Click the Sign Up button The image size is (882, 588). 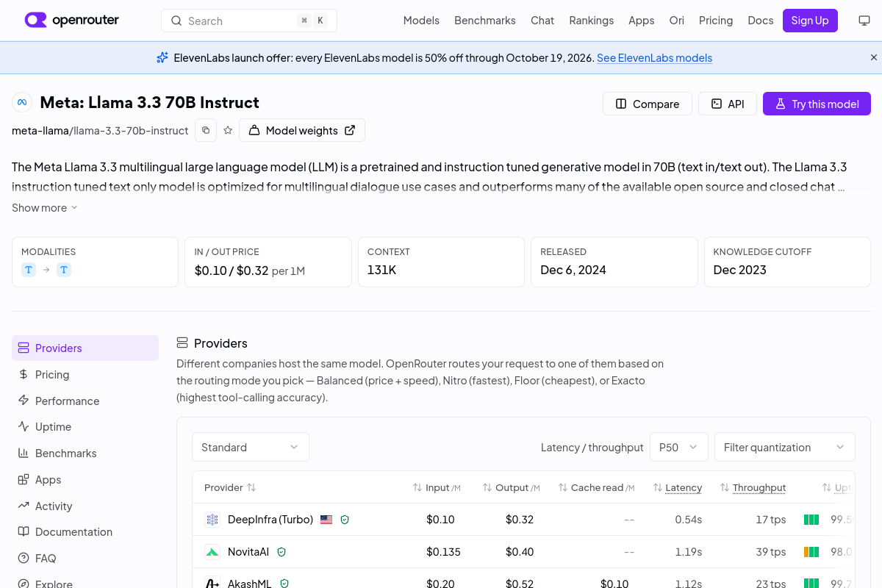810,21
